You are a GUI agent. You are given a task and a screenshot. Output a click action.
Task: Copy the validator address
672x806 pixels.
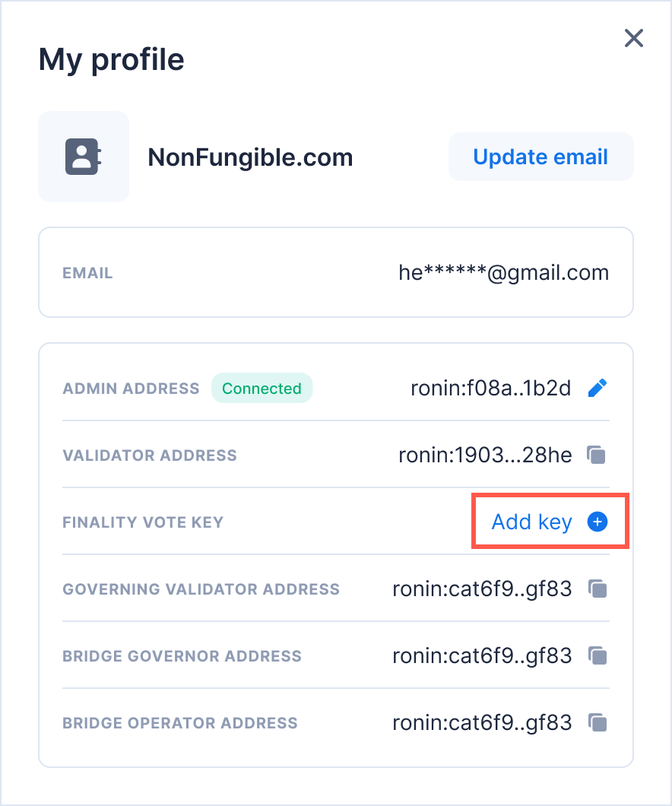pyautogui.click(x=597, y=455)
